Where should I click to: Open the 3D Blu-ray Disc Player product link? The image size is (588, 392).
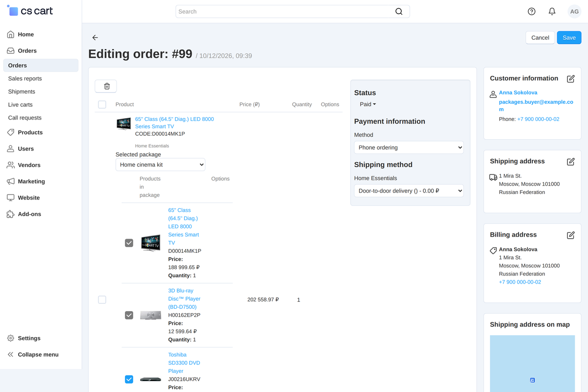pyautogui.click(x=184, y=298)
